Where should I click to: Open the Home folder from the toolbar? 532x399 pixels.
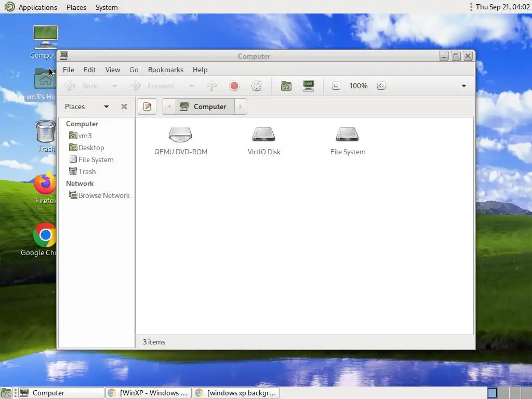286,86
